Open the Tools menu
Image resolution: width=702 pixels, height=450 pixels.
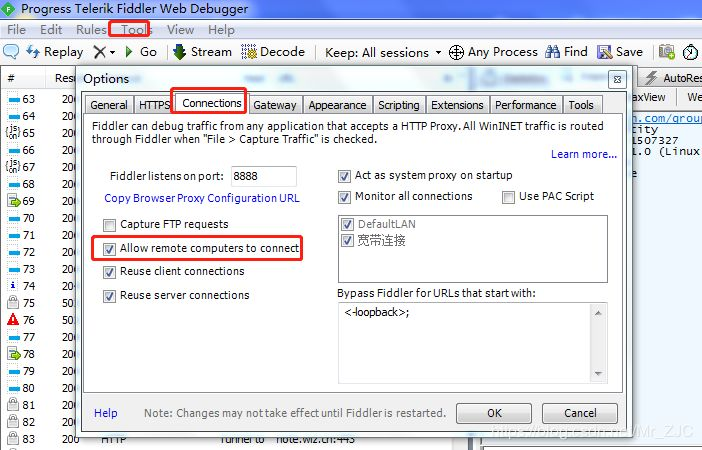(136, 30)
